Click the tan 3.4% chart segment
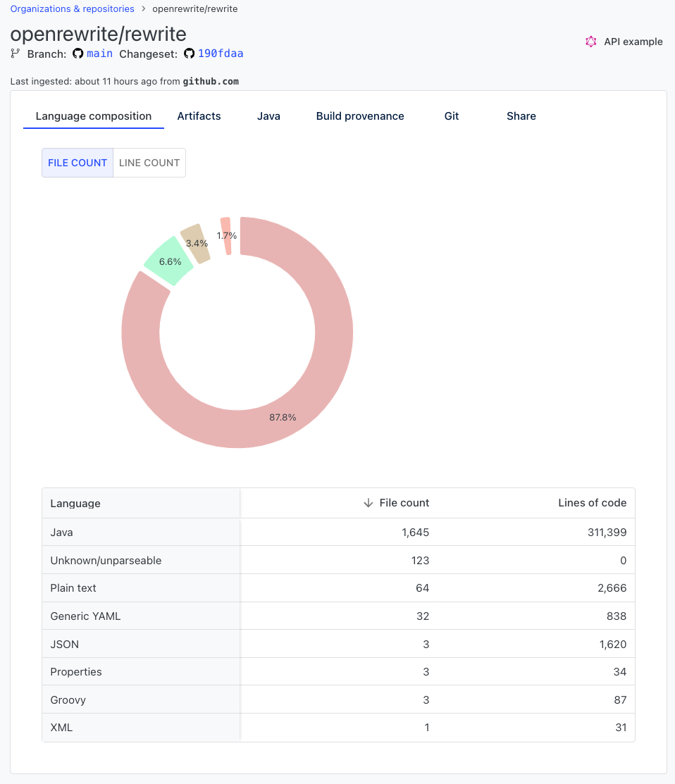This screenshot has width=675, height=784. 195,244
